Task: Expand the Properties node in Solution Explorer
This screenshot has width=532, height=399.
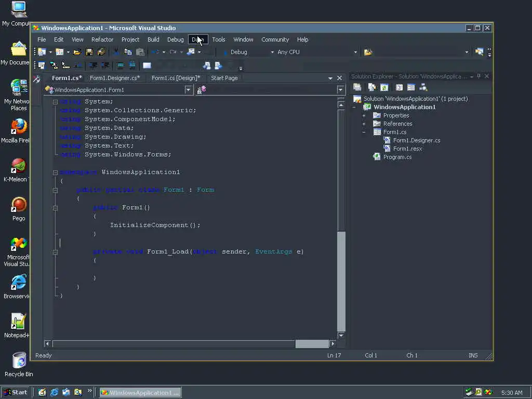Action: tap(364, 116)
